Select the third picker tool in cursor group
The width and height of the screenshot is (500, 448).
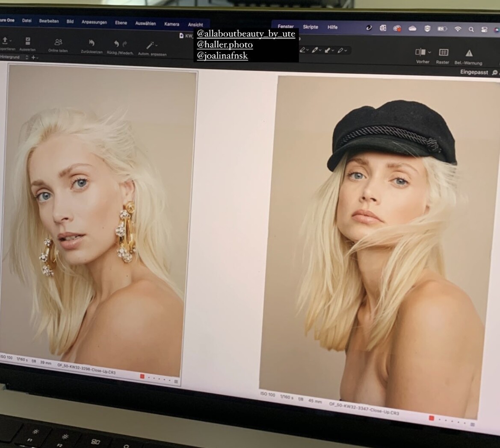point(328,50)
